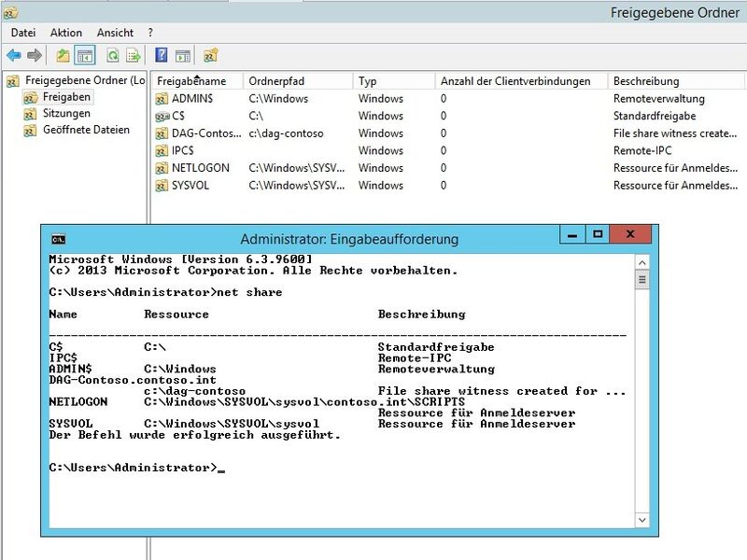Viewport: 747px width, 560px height.
Task: Click the Standardfreigabe description cell
Action: pos(655,116)
